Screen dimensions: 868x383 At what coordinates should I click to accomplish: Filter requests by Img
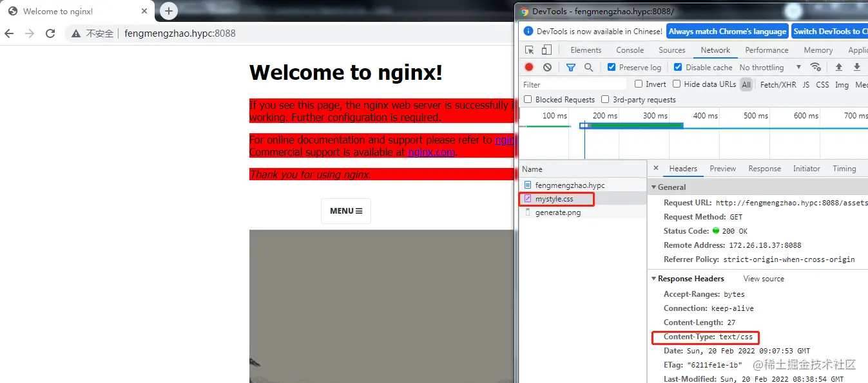842,84
